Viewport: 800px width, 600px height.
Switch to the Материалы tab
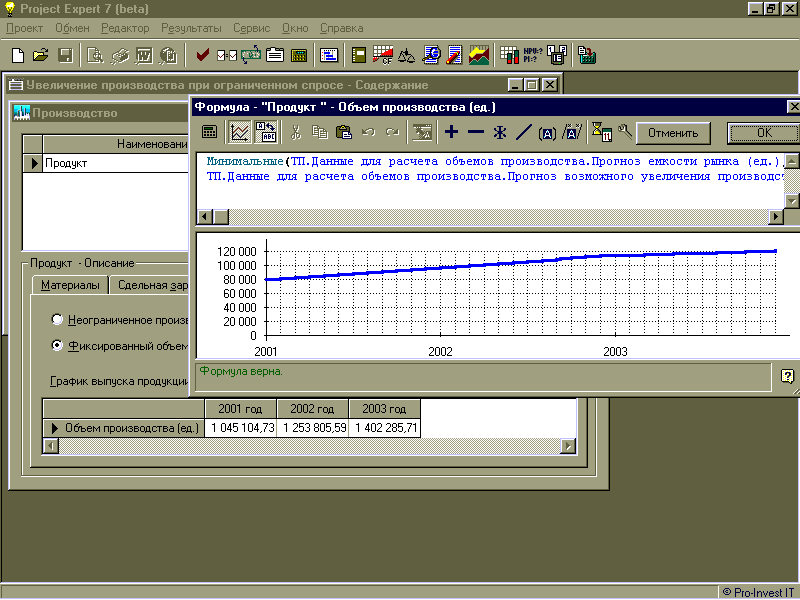click(x=70, y=285)
